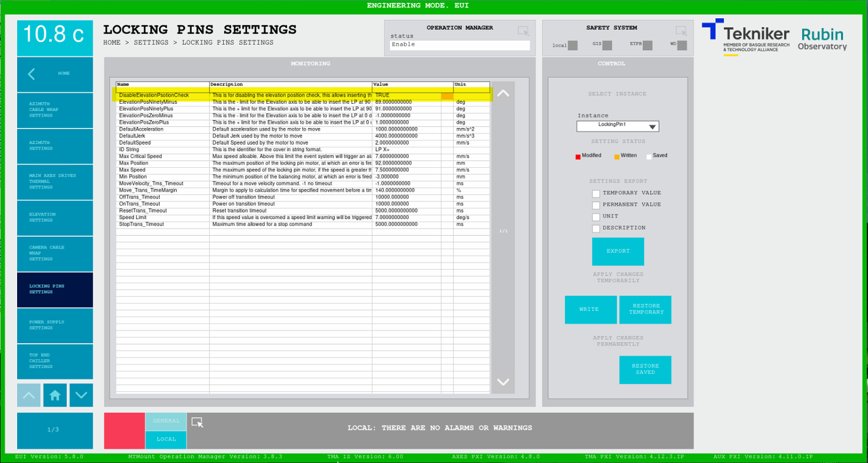Switch to the General alarms tab
The width and height of the screenshot is (868, 463).
[x=166, y=421]
